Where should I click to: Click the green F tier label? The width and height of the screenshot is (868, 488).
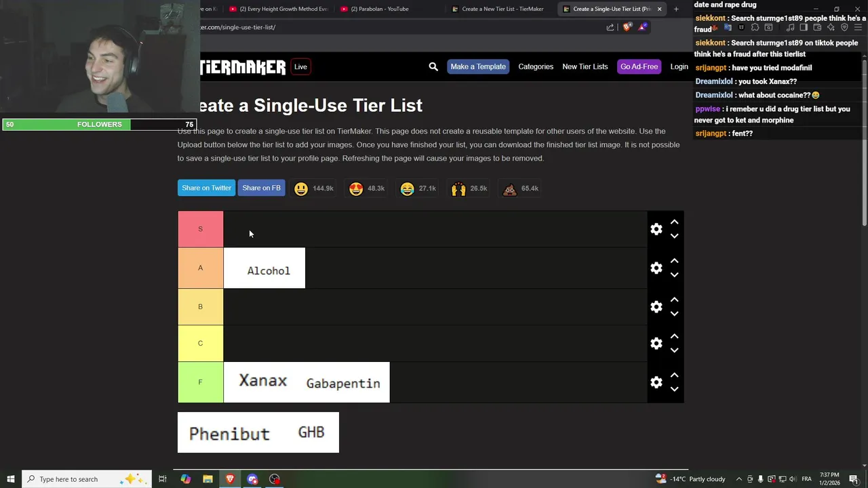[200, 382]
